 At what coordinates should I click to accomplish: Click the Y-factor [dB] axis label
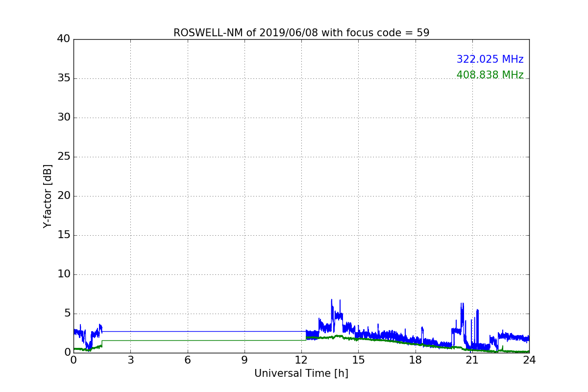48,196
